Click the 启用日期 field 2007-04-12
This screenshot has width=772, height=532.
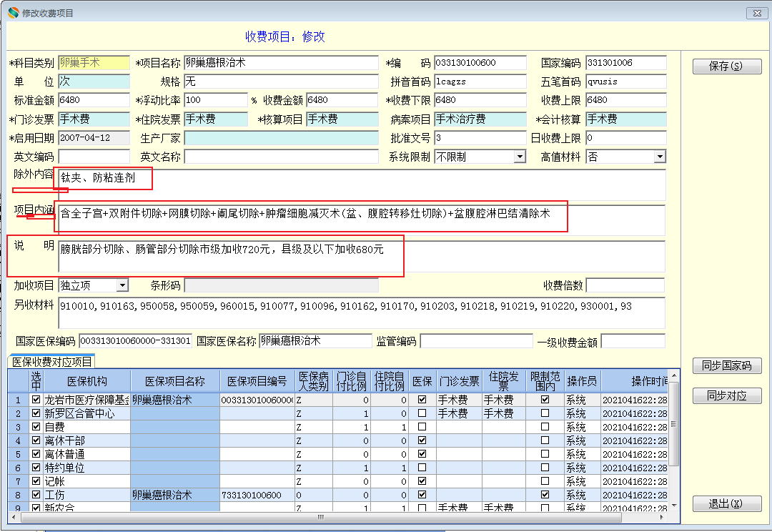pyautogui.click(x=94, y=138)
